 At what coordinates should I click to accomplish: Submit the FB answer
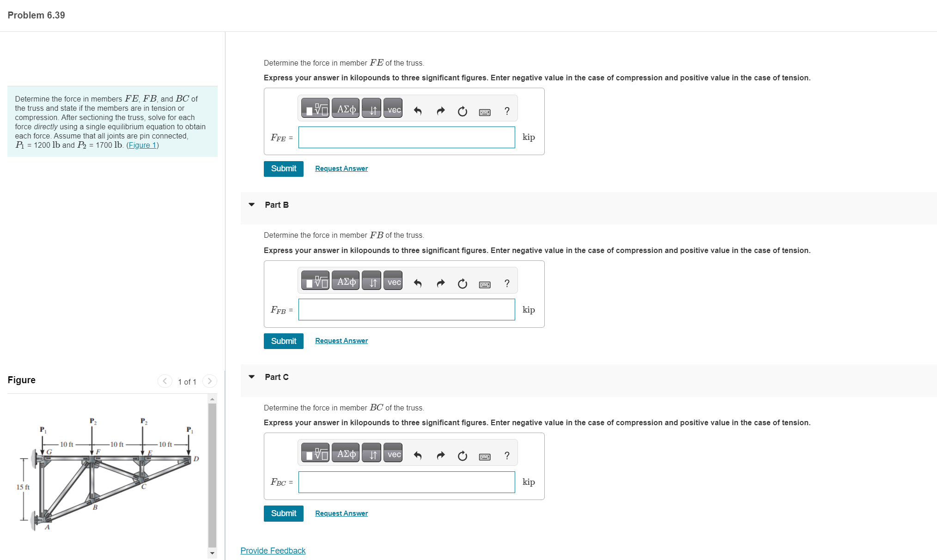click(x=284, y=341)
